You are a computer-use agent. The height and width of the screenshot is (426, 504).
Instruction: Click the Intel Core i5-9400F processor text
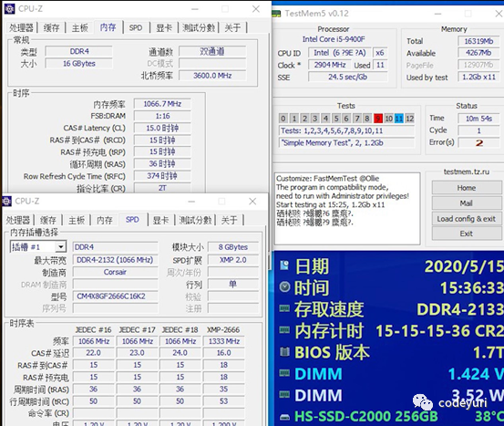[x=334, y=39]
